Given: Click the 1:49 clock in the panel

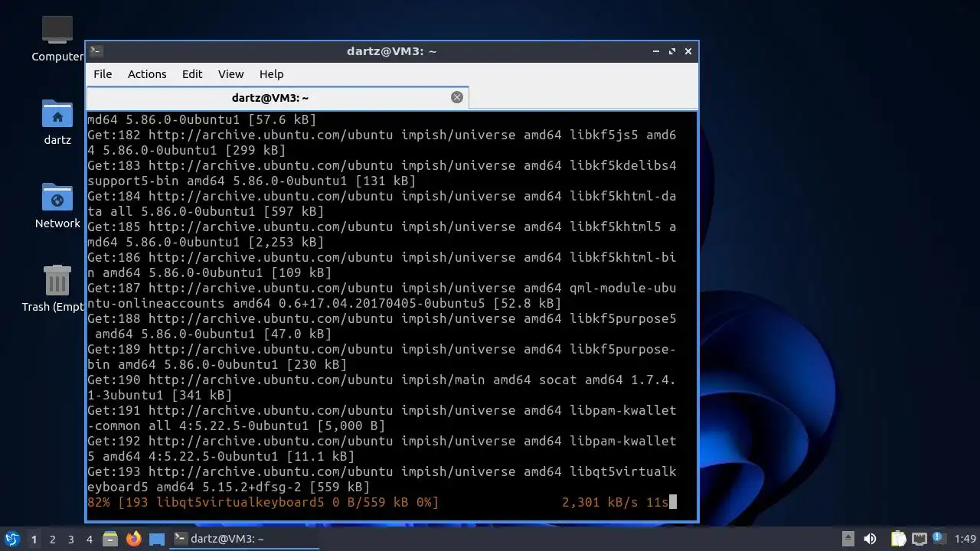Looking at the screenshot, I should [x=965, y=539].
